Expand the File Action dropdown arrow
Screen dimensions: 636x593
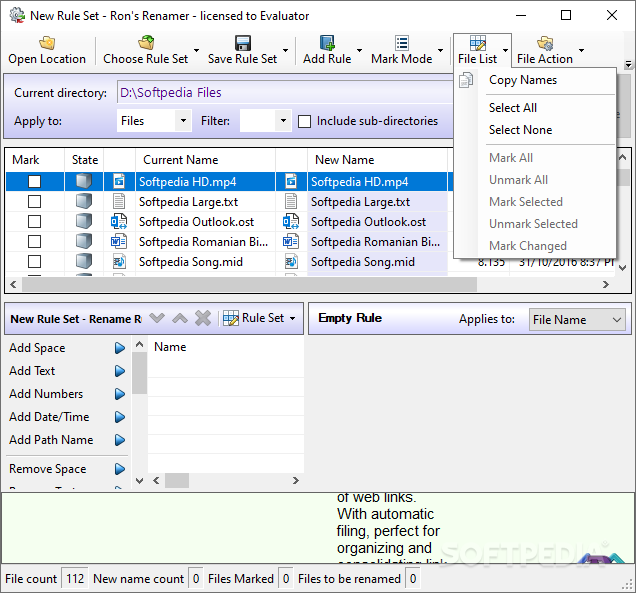click(x=581, y=50)
